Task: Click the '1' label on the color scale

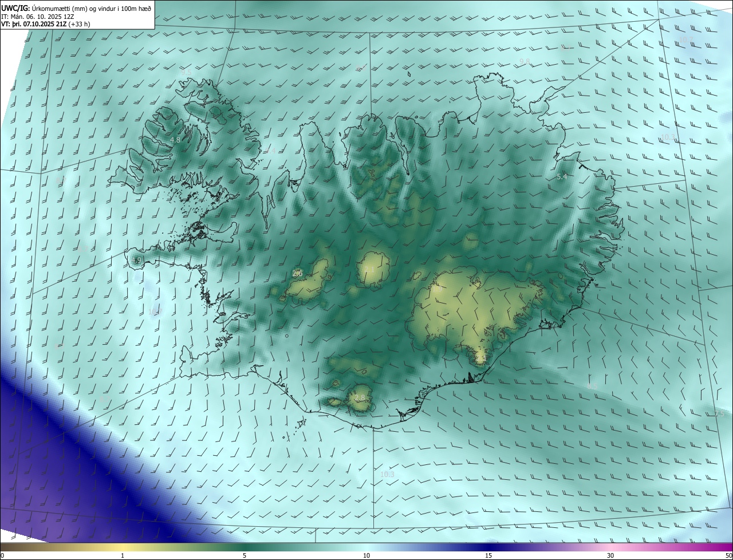Action: tap(123, 556)
